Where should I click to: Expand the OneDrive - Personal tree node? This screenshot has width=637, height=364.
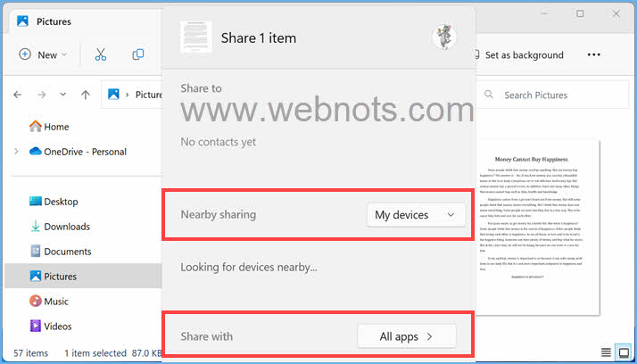16,152
